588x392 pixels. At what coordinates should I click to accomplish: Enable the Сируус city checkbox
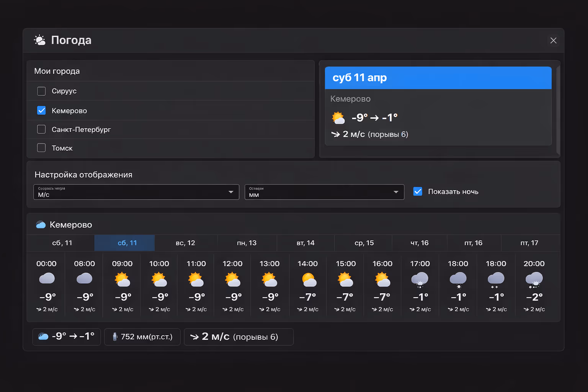pos(41,91)
